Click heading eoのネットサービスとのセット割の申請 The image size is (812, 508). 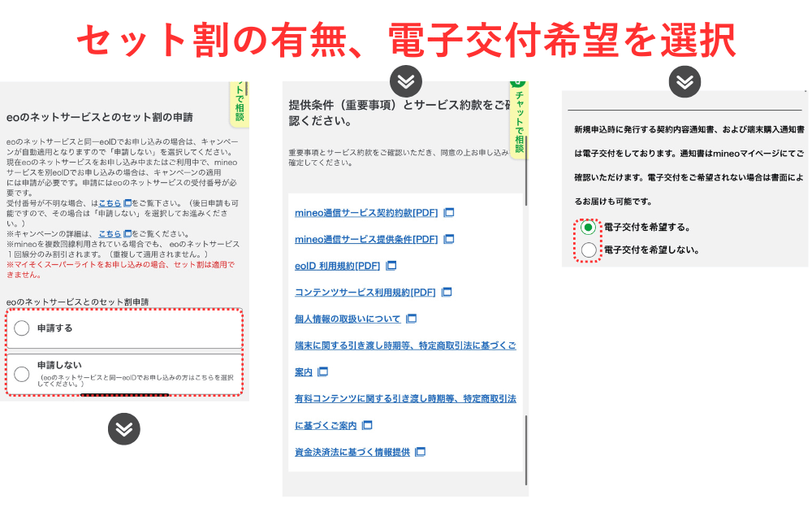pyautogui.click(x=99, y=117)
